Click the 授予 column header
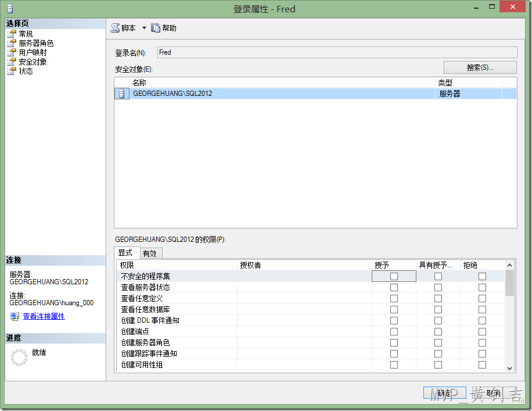The width and height of the screenshot is (532, 411). click(394, 265)
